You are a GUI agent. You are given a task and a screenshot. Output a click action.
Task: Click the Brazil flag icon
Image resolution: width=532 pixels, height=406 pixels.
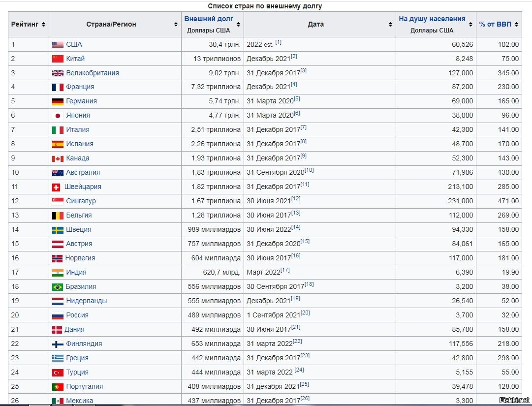tap(58, 287)
